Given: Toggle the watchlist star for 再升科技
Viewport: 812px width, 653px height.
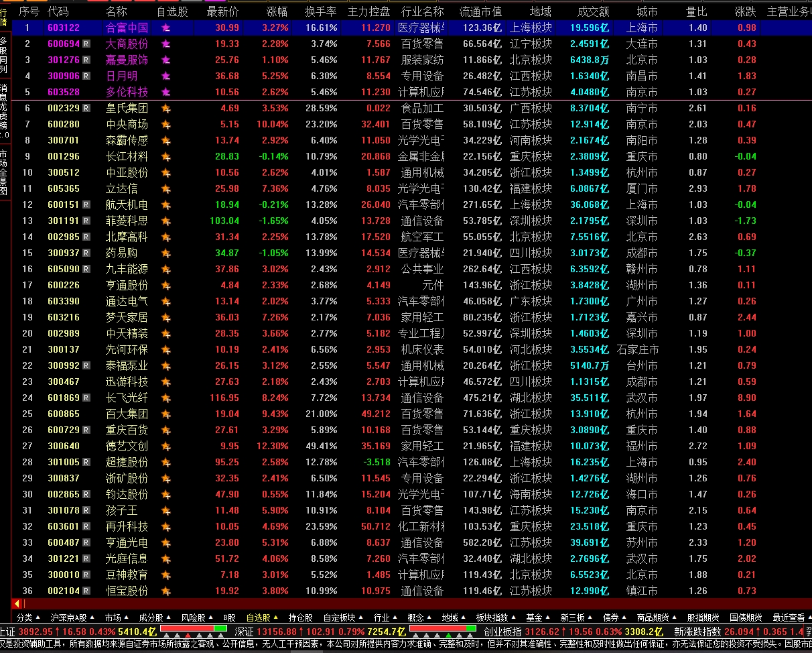Looking at the screenshot, I should tap(166, 526).
